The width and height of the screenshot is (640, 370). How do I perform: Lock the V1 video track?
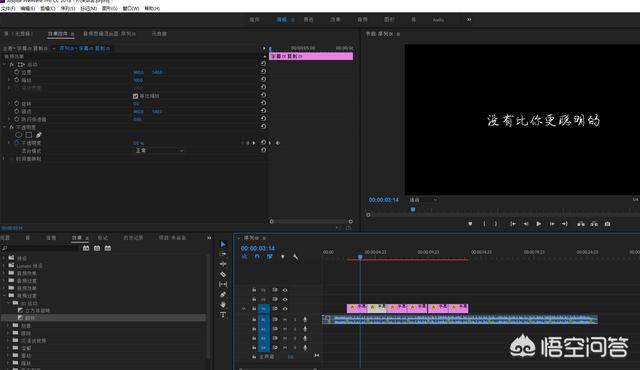pos(254,309)
